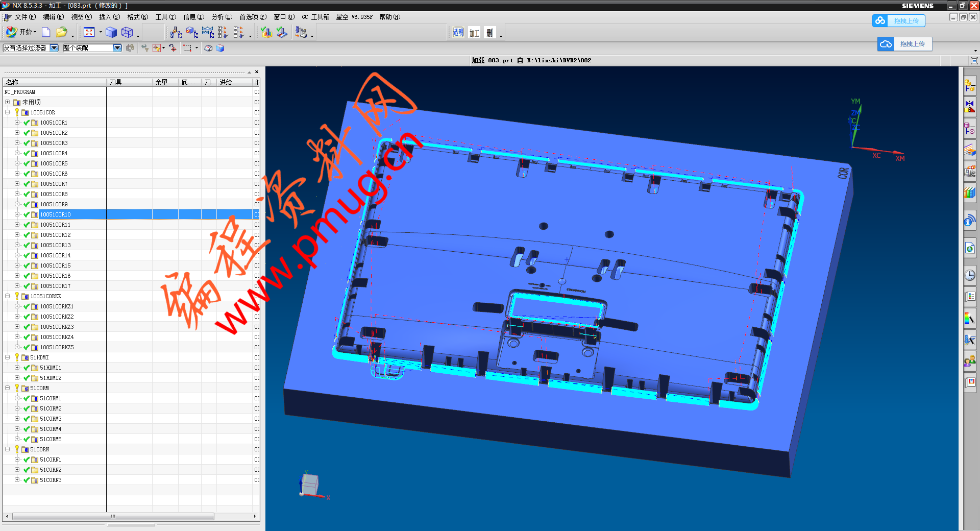
Task: Open the selection filter dropdown 没有选择过滤器
Action: (31, 48)
